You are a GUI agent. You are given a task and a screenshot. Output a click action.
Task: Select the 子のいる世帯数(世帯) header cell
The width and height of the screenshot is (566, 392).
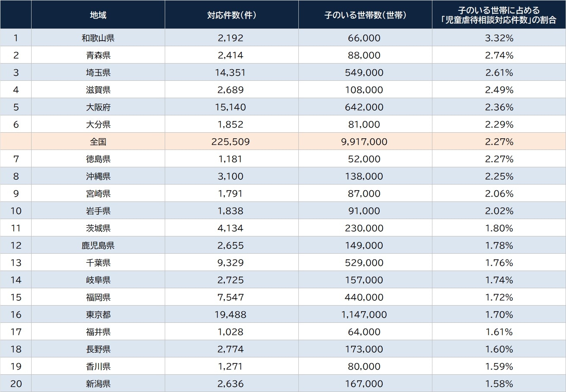[x=365, y=15]
